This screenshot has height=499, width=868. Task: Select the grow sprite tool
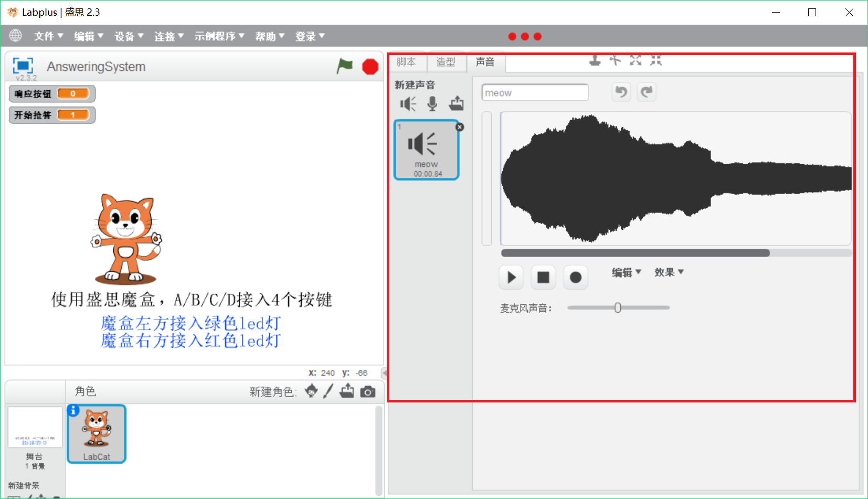click(636, 60)
